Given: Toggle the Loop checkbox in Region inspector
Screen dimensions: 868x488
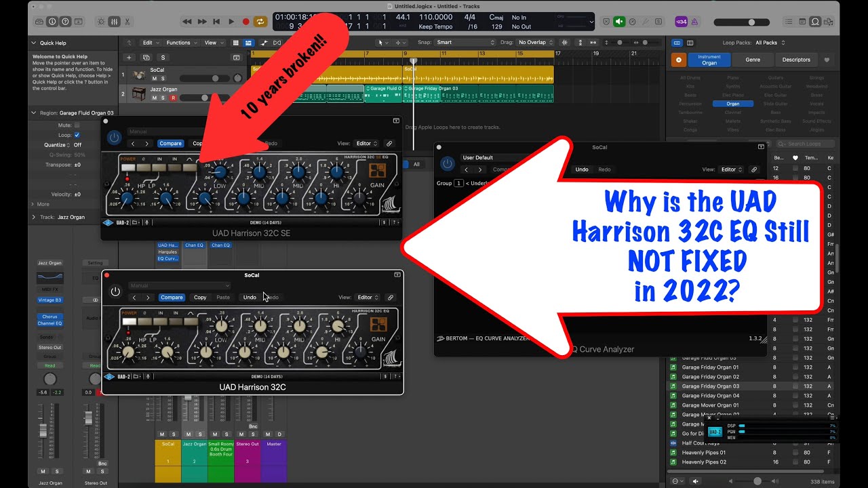Looking at the screenshot, I should coord(77,135).
